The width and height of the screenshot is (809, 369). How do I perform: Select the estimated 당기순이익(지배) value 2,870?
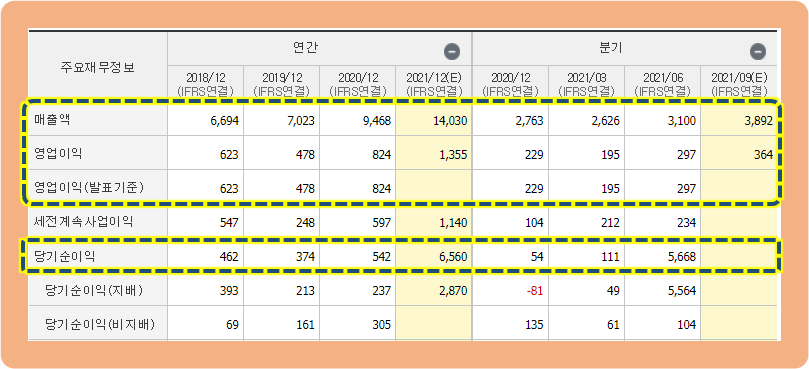tap(454, 291)
